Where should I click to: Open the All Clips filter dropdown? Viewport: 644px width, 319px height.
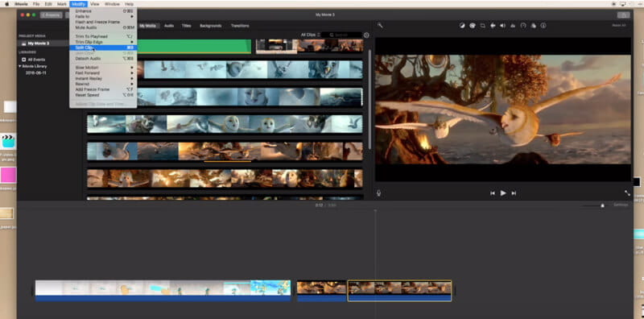point(310,35)
